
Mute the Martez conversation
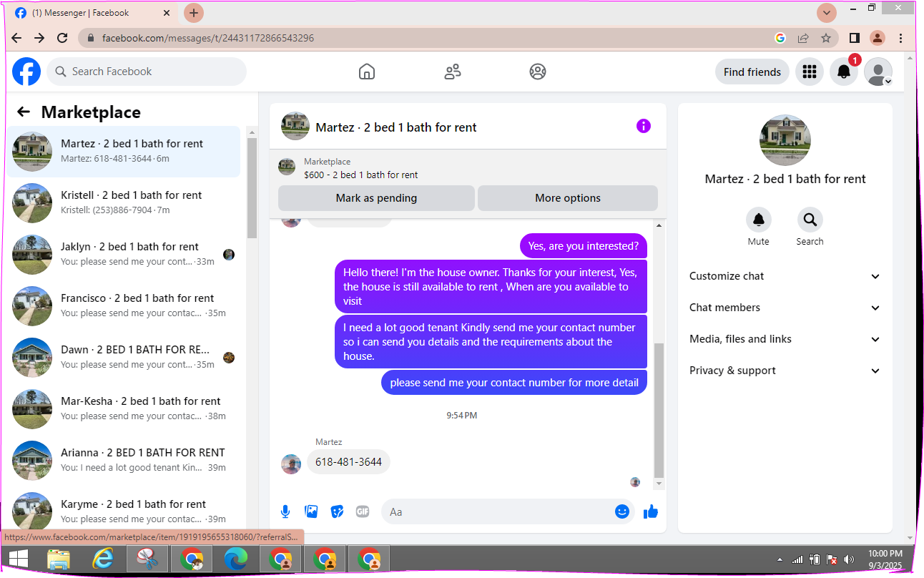pos(759,220)
